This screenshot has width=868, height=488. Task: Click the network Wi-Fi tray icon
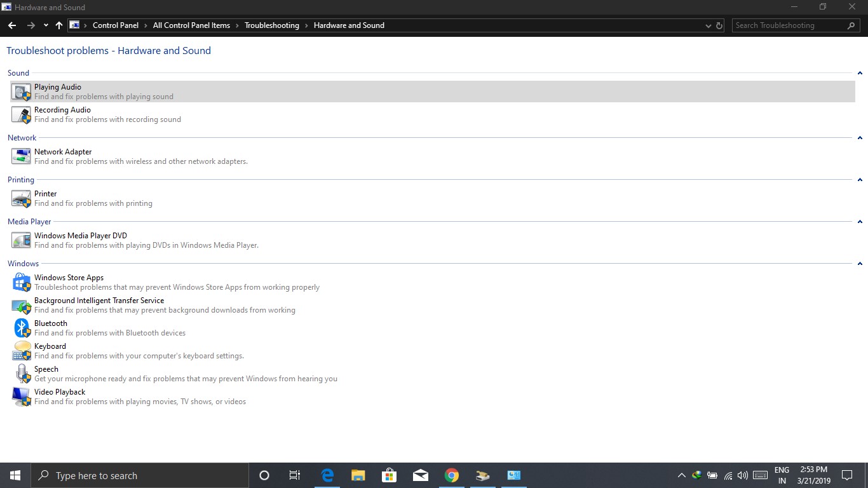coord(728,475)
